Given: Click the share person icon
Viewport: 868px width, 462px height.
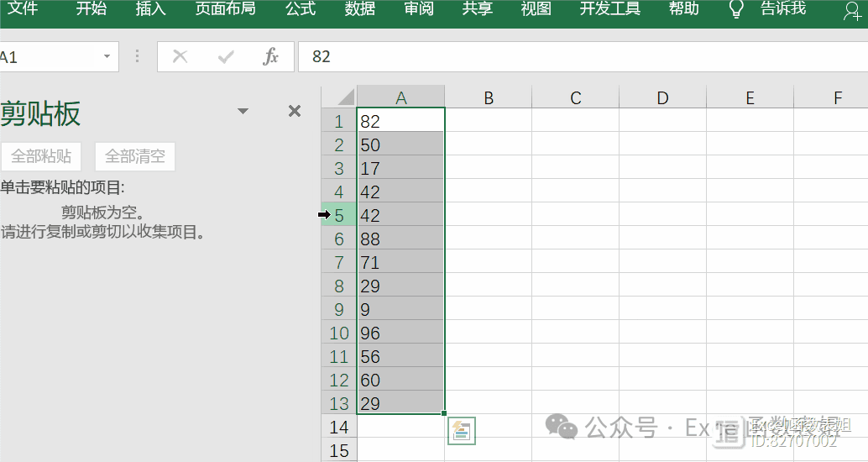Looking at the screenshot, I should tap(853, 11).
